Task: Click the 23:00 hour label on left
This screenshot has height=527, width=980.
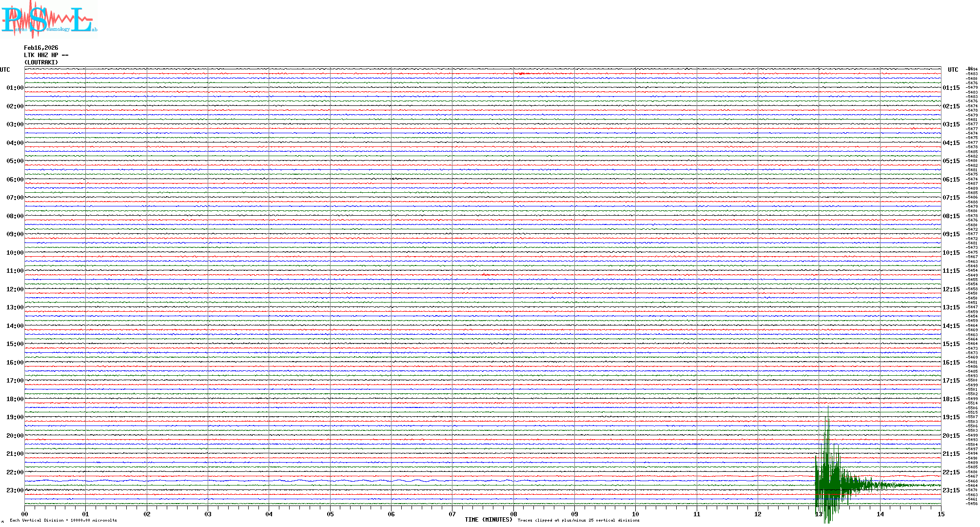Action: [x=15, y=490]
